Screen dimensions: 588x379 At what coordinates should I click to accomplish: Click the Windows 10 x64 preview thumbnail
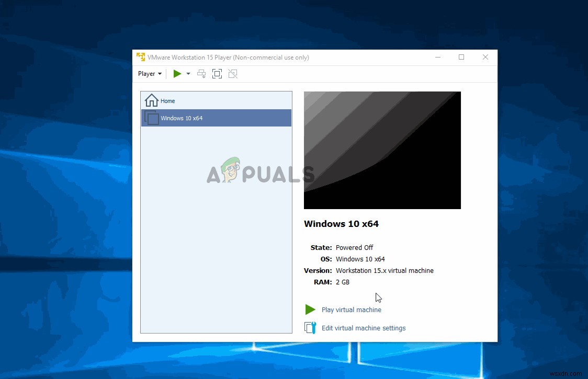pyautogui.click(x=382, y=150)
